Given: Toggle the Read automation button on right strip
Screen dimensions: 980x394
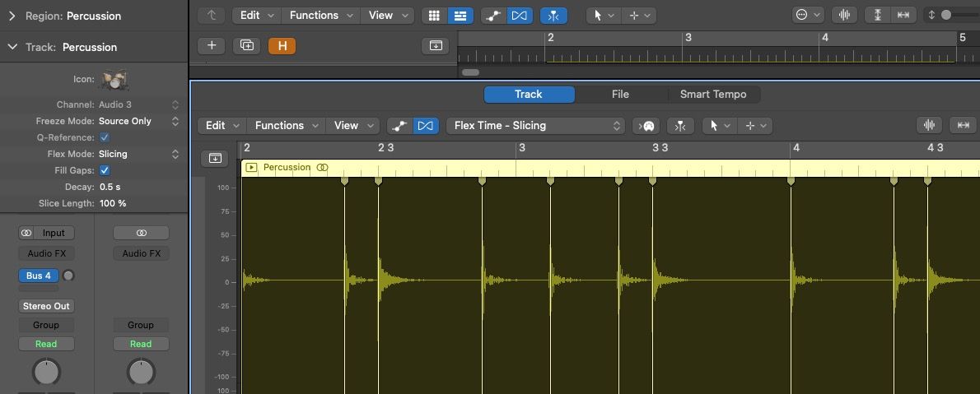Looking at the screenshot, I should click(x=142, y=344).
